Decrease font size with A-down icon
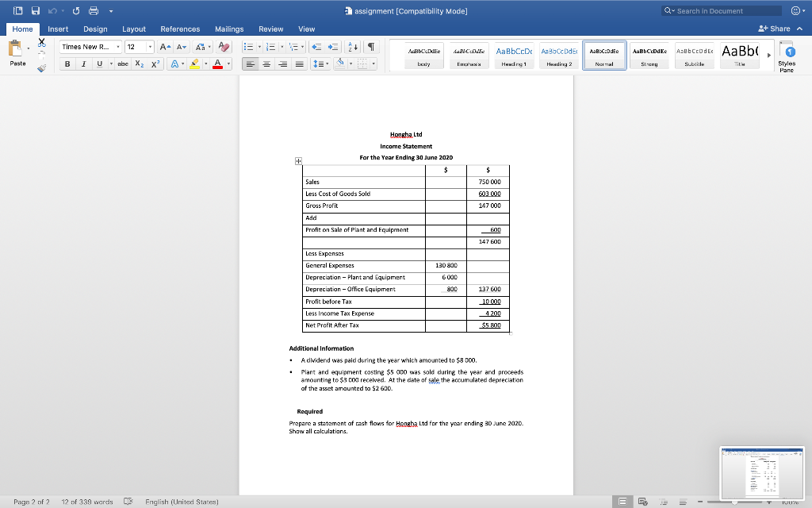The image size is (812, 508). tap(182, 47)
